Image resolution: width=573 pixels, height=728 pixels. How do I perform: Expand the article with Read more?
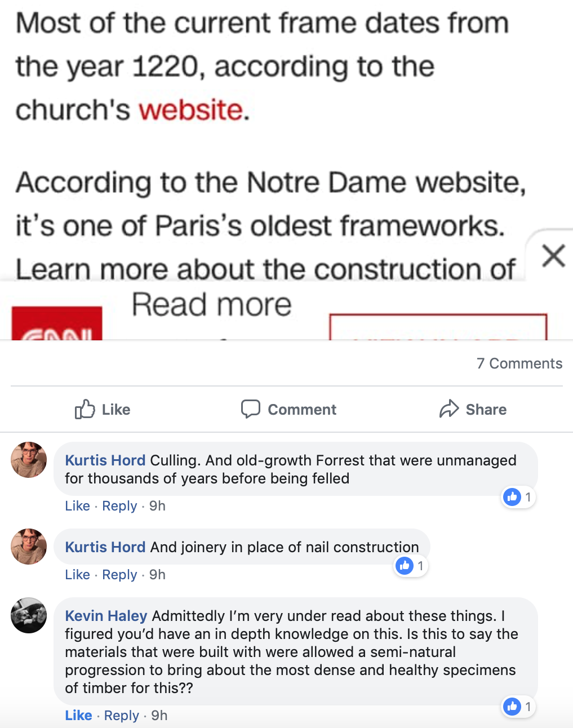pyautogui.click(x=212, y=305)
